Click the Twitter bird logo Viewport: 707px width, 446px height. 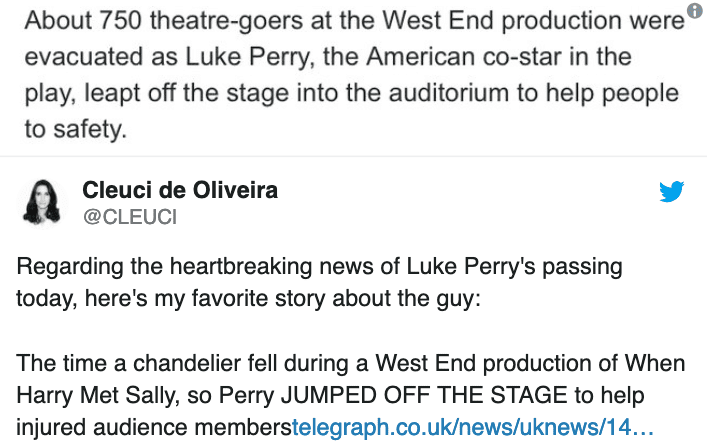[x=671, y=192]
